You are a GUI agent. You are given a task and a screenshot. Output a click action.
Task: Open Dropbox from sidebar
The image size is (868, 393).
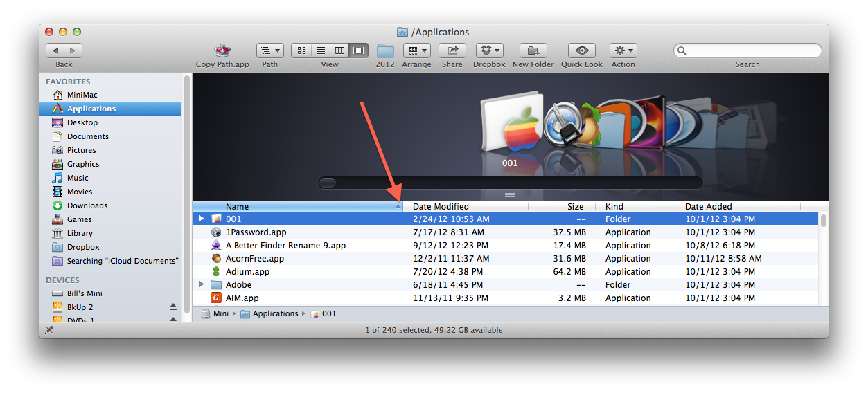[110, 247]
